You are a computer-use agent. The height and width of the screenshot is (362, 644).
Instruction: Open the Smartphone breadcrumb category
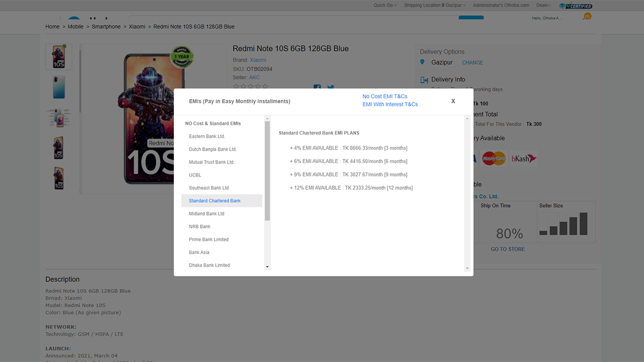(x=106, y=27)
